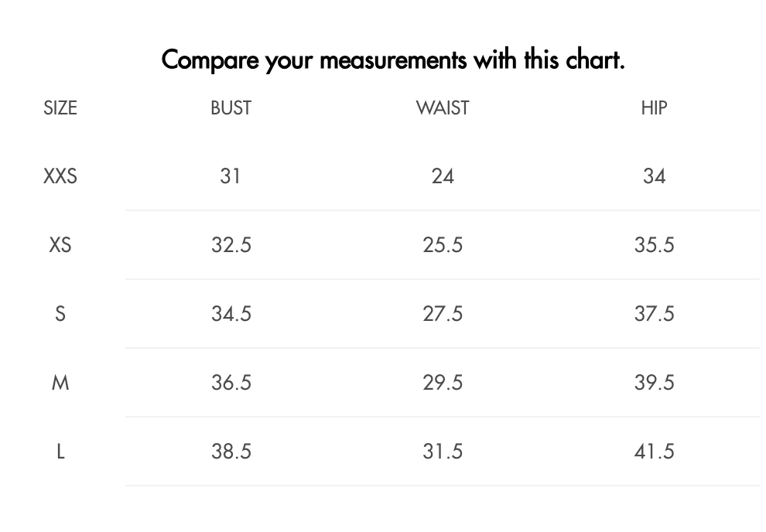Click hip value 34 for XXS

point(654,176)
